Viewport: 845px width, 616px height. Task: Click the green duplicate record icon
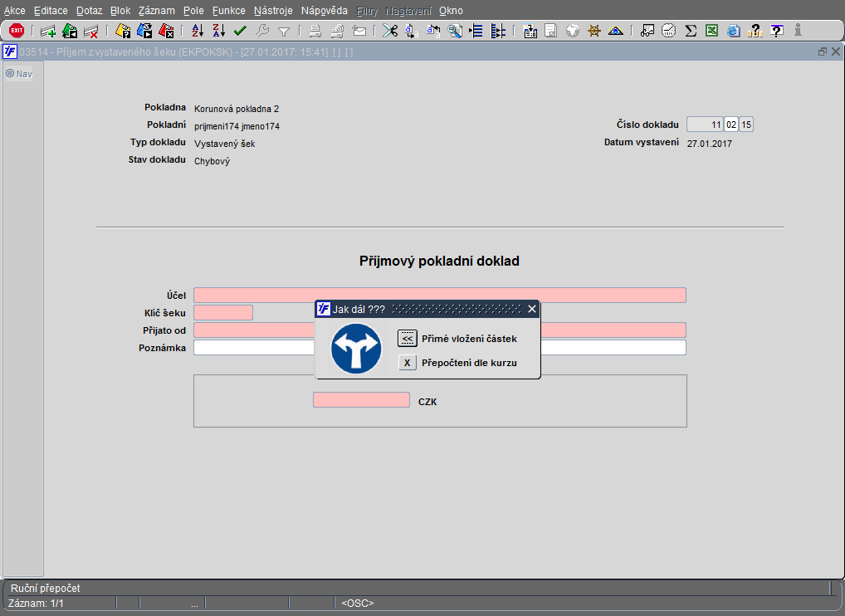(70, 32)
